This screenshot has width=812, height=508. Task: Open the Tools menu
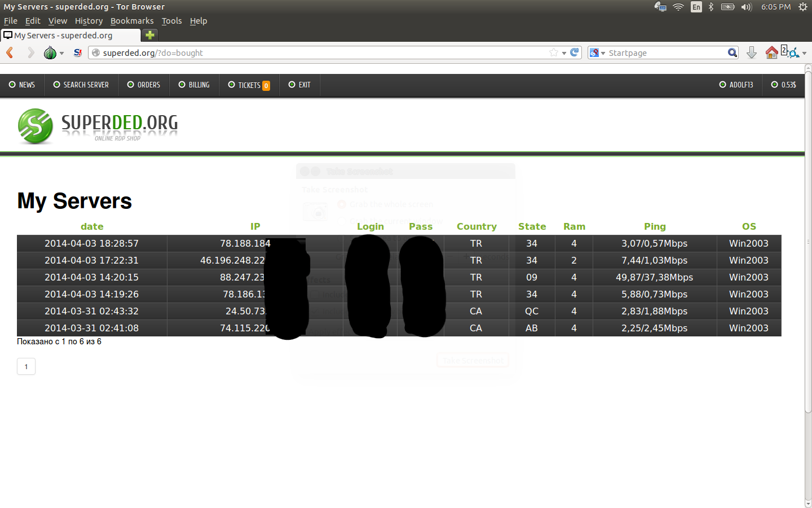point(172,21)
